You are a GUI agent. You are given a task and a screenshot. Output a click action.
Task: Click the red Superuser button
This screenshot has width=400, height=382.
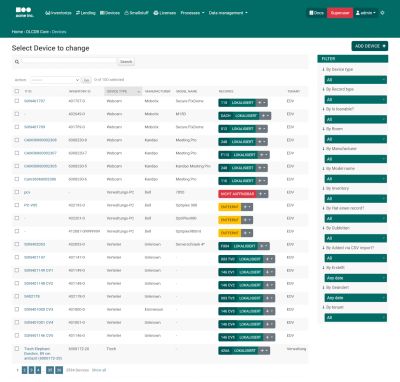pyautogui.click(x=340, y=13)
